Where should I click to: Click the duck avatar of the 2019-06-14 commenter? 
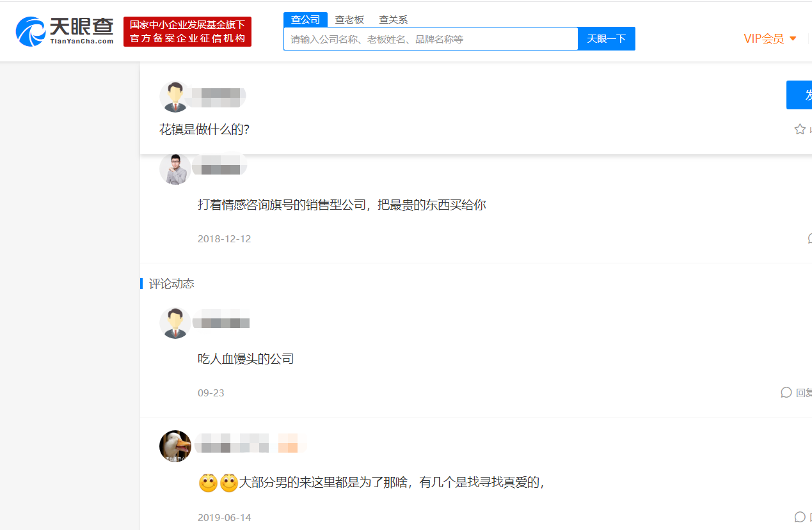(175, 446)
